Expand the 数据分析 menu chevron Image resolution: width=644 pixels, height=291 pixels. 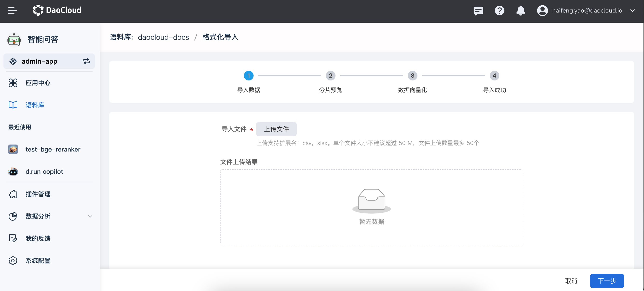point(90,216)
